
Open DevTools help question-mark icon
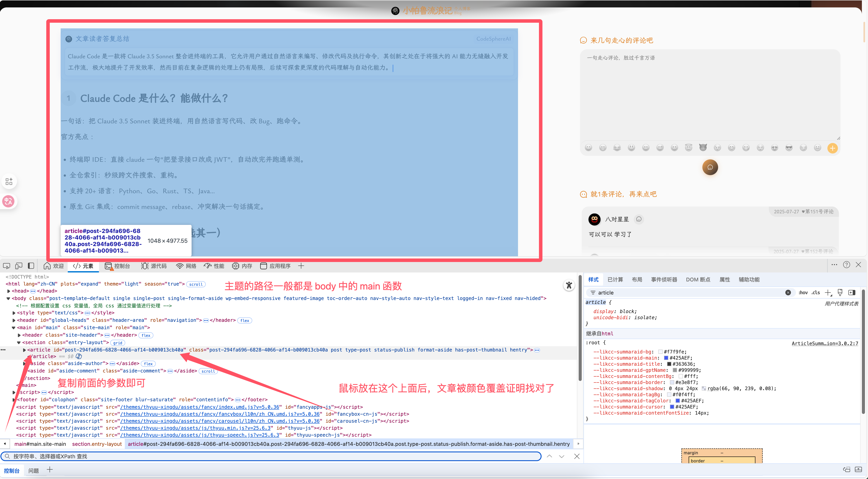tap(846, 265)
